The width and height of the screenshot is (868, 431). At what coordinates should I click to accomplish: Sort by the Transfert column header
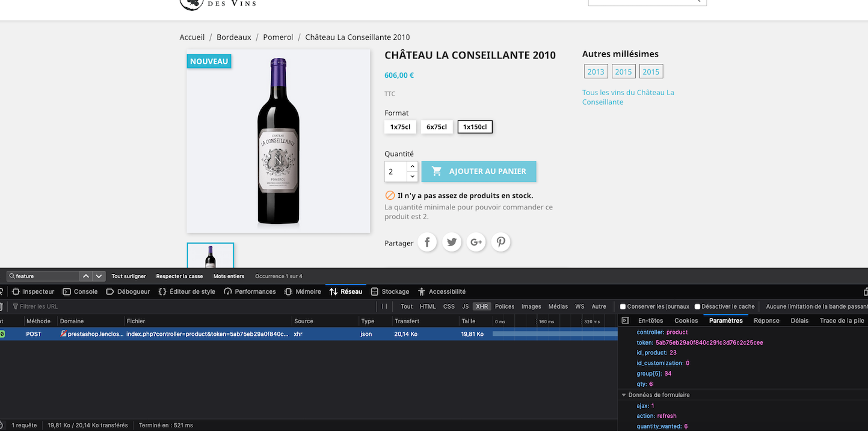425,321
